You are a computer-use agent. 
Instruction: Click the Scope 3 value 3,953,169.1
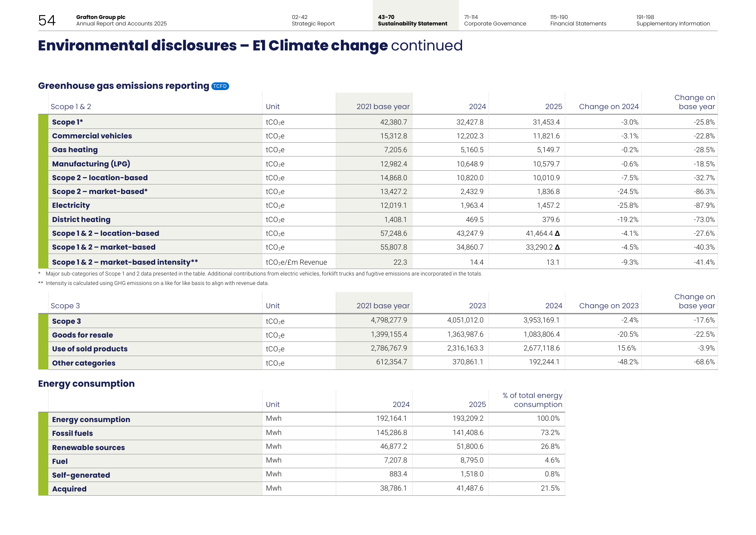[x=541, y=320]
